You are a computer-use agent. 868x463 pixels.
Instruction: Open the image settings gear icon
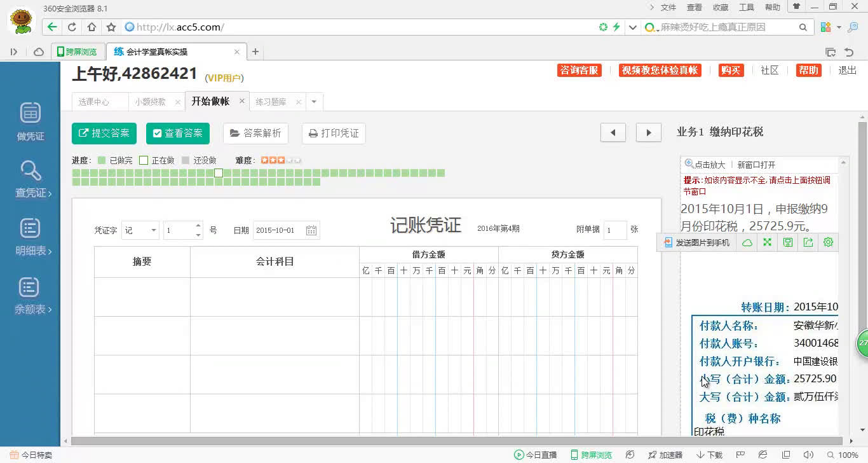[x=827, y=242]
